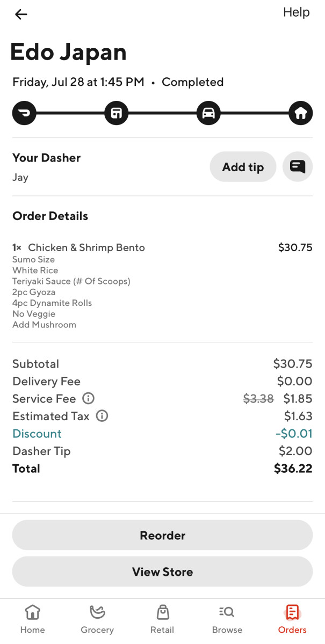
Task: Click the order progress tracker bar
Action: (162, 113)
